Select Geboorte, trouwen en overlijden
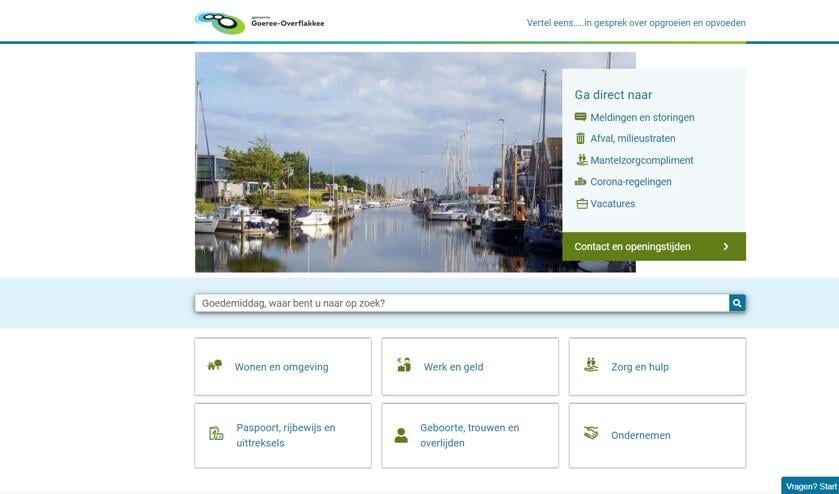Screen dimensions: 839x494 coord(470,436)
